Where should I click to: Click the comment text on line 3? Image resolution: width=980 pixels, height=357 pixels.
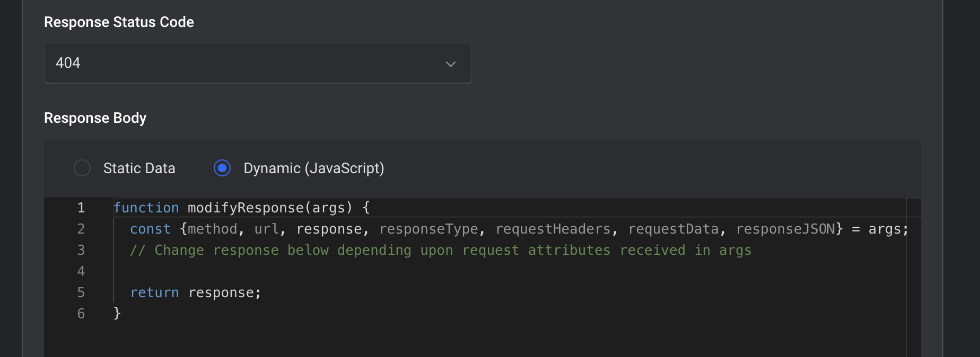440,250
